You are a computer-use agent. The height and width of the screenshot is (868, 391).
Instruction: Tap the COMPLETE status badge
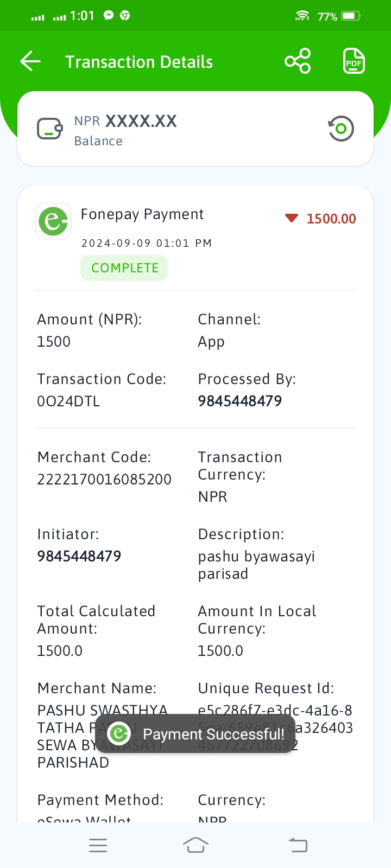tap(124, 268)
